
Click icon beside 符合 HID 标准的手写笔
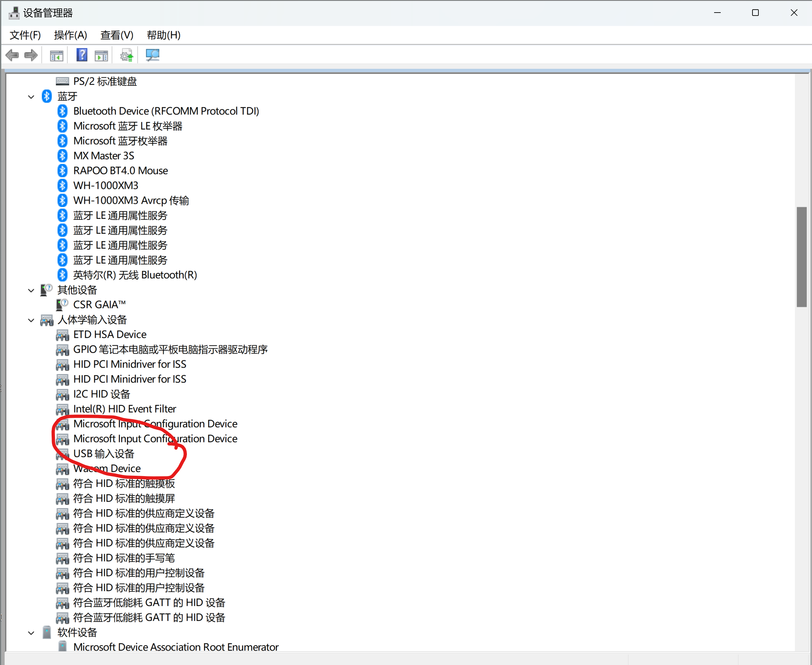(x=63, y=558)
